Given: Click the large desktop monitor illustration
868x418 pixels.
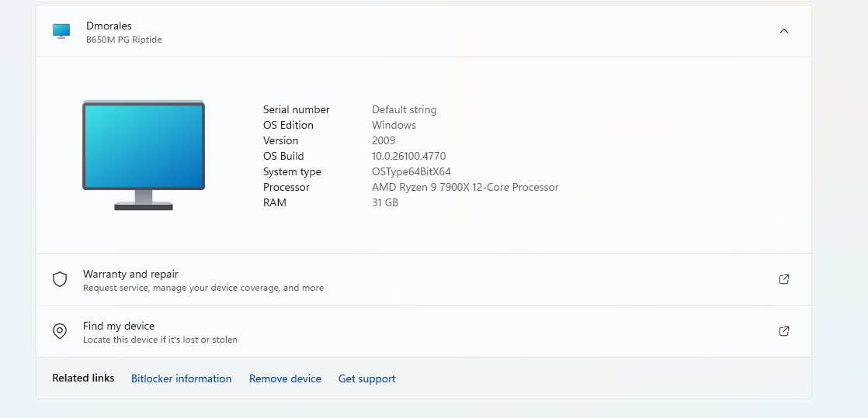Looking at the screenshot, I should pyautogui.click(x=144, y=155).
